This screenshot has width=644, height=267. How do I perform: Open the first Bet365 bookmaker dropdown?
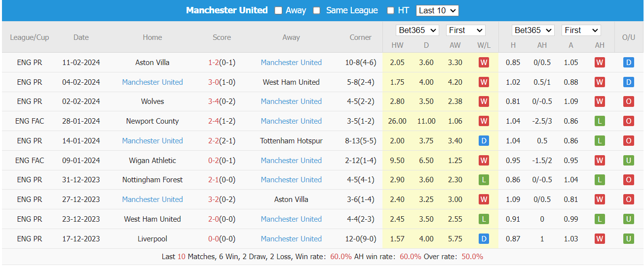(417, 31)
